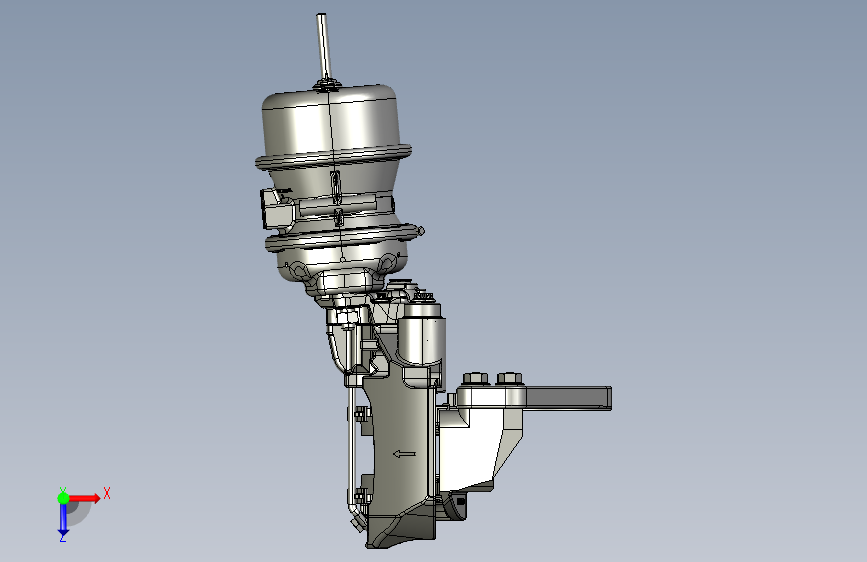Click the red X axis arrow on the triad
Screen dimensions: 867x562
(84, 498)
